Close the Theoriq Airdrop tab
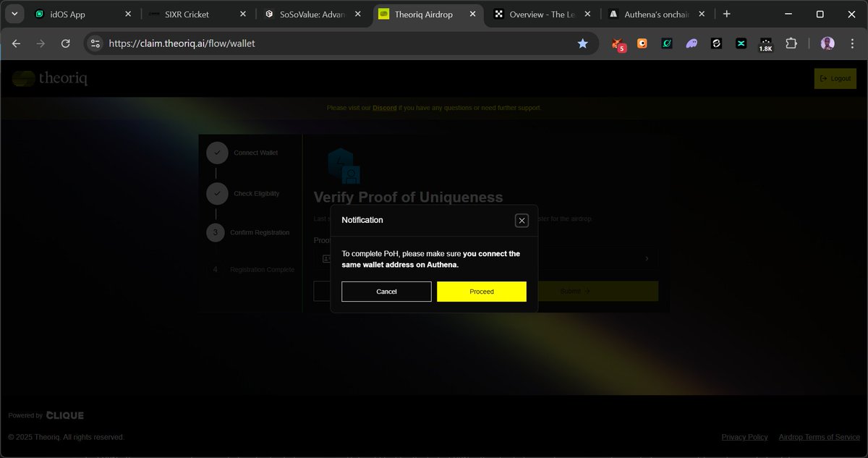This screenshot has width=868, height=458. pos(473,14)
